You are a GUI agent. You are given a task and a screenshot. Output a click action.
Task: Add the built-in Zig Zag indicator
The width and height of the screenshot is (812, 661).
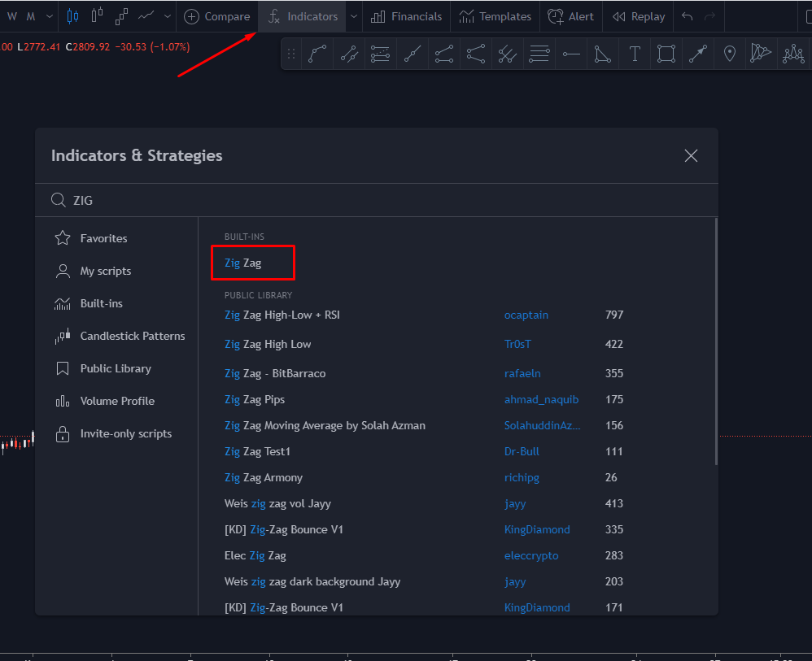click(x=243, y=263)
